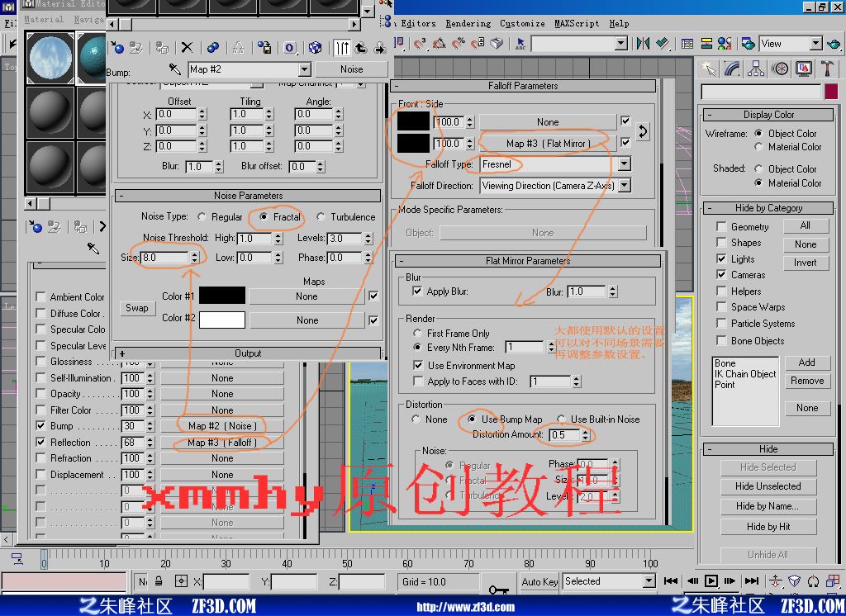Collapse Hide by Category rollout
The height and width of the screenshot is (616, 846).
point(768,208)
